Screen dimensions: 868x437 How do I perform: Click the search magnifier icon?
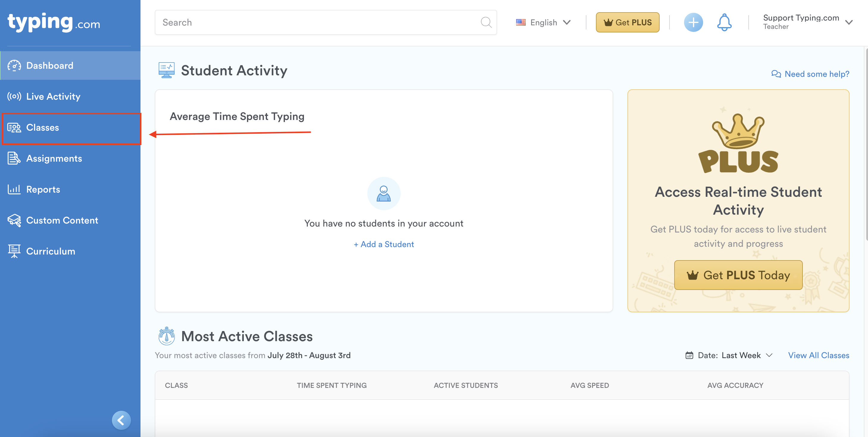pos(485,23)
